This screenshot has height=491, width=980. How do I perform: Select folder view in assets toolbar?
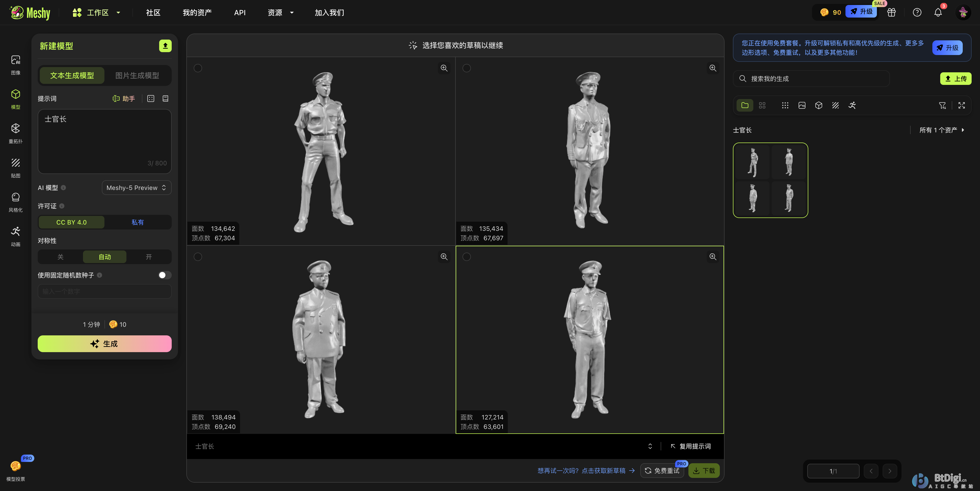click(x=745, y=105)
